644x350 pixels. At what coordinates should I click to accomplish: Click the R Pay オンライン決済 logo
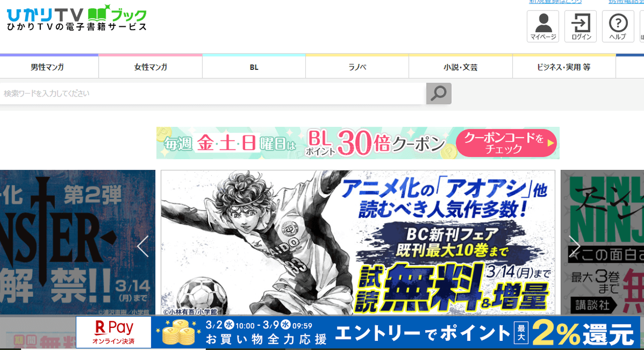[x=114, y=332]
